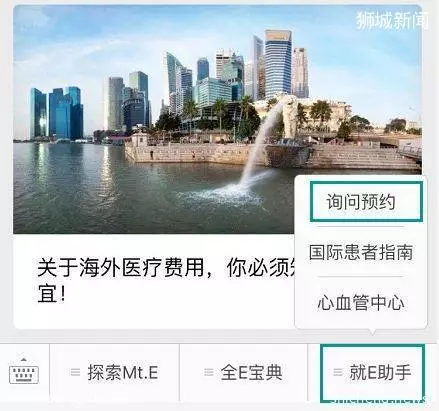Viewport: 439px width, 411px height.
Task: Open the 探索Mt.E bottom menu
Action: tap(114, 373)
